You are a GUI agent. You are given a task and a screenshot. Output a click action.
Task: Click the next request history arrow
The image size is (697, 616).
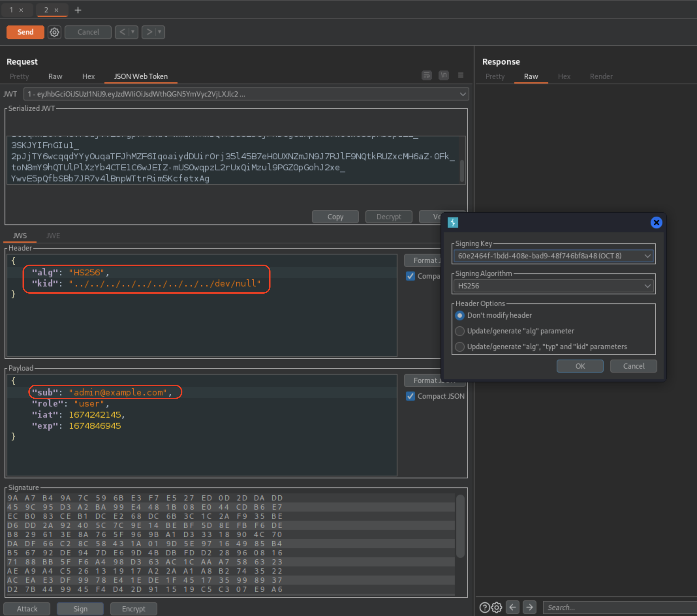pos(149,32)
